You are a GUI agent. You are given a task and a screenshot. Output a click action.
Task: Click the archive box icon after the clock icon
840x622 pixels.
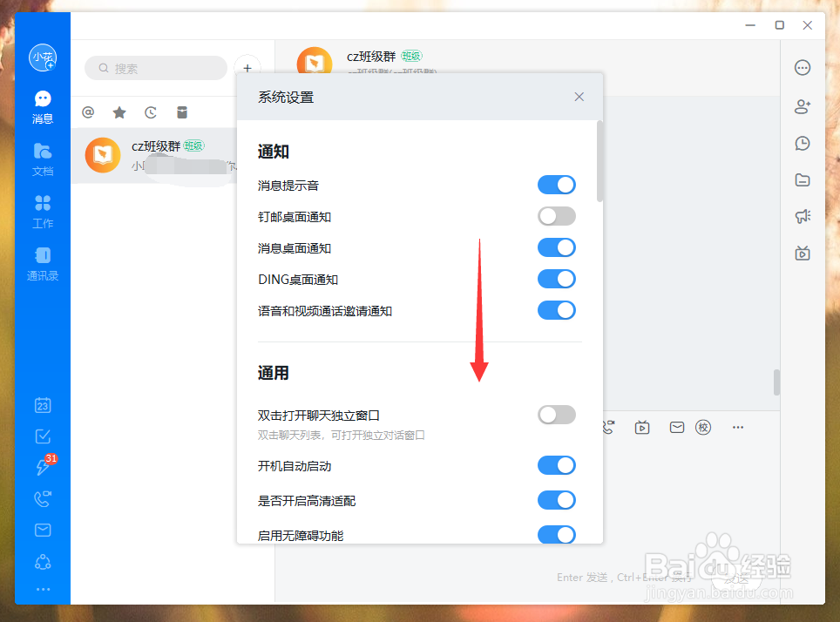(182, 112)
